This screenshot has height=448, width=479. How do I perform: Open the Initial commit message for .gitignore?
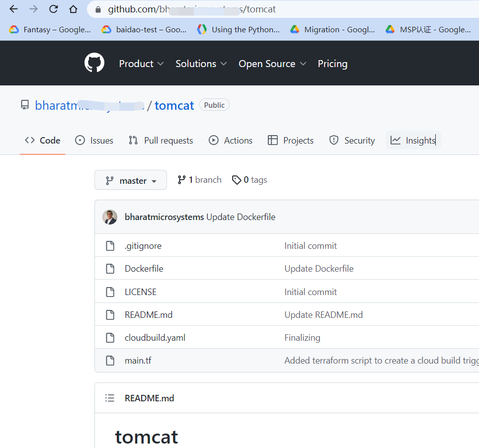(x=311, y=246)
